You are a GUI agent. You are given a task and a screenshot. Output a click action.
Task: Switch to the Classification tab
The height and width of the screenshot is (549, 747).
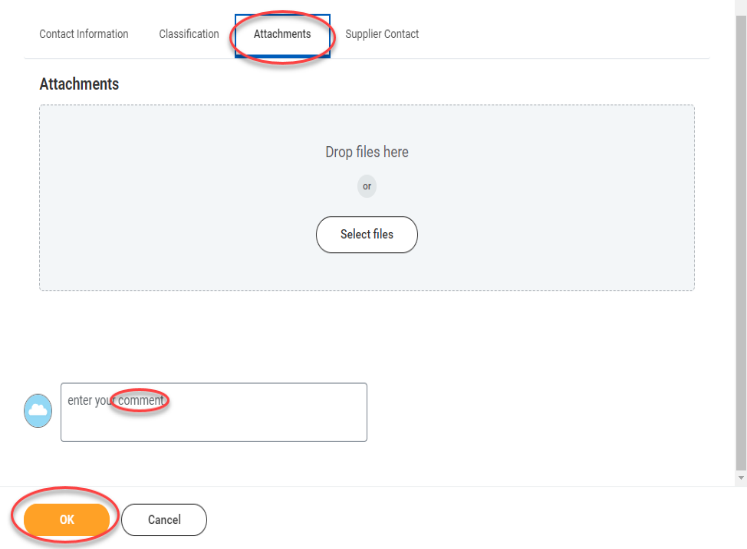tap(189, 34)
